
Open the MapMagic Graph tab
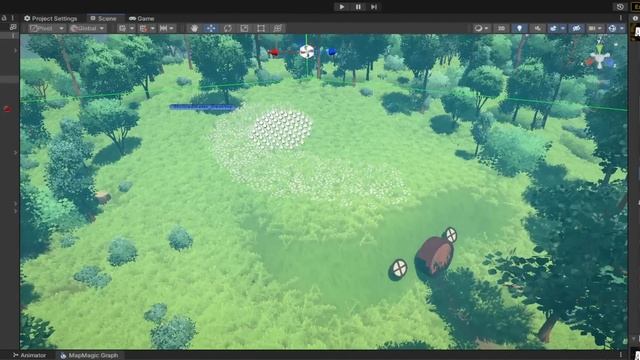click(x=89, y=355)
